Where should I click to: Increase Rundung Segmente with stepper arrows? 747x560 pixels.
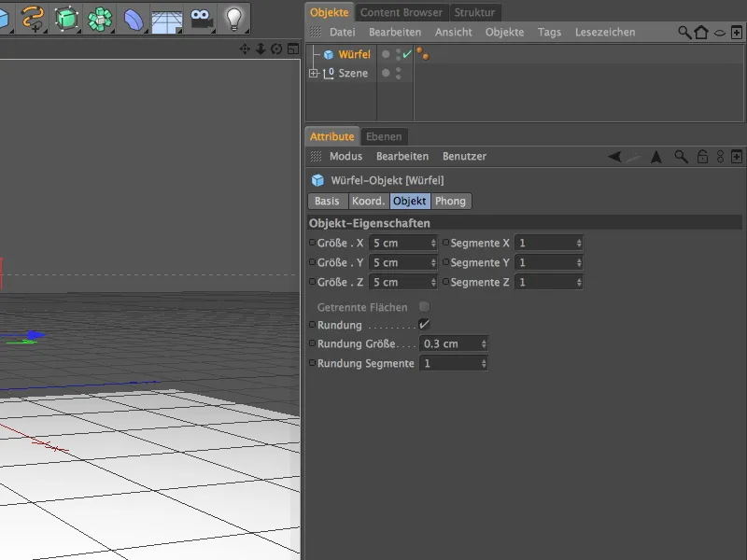click(484, 363)
